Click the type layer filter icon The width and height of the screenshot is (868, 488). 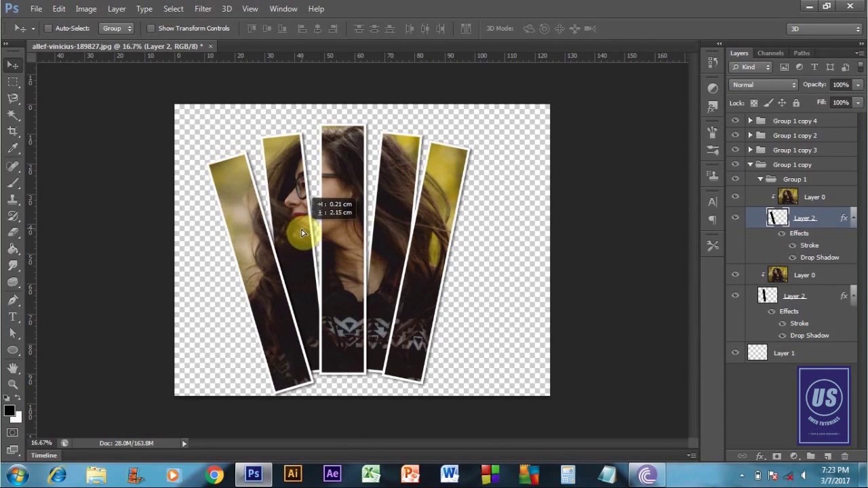[x=814, y=67]
